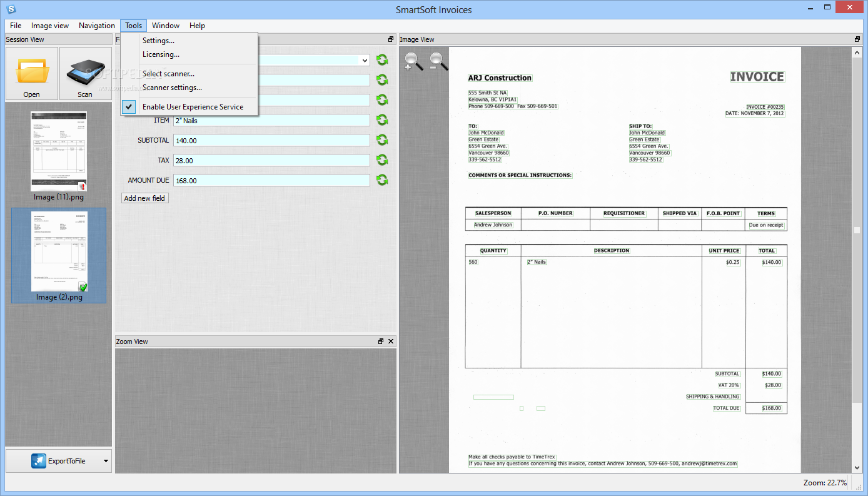Image resolution: width=868 pixels, height=496 pixels.
Task: Click 'Kelowna, BC V1P1A1' address line
Action: [493, 99]
